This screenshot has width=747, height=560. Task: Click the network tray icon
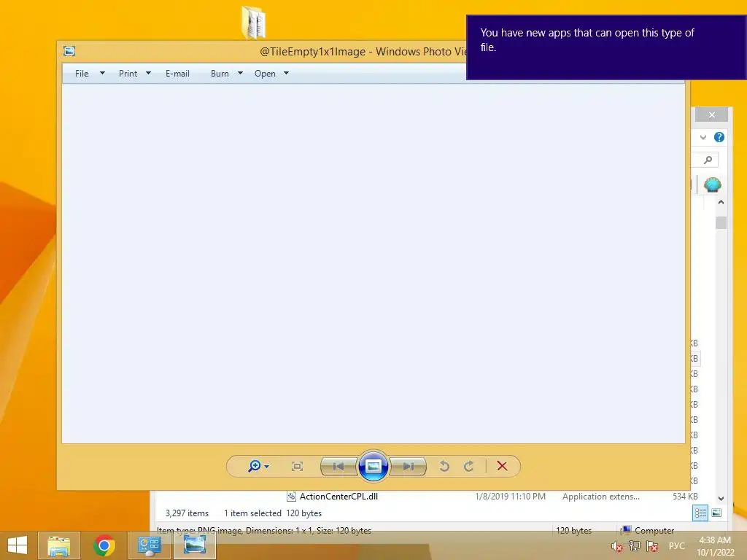pos(635,546)
